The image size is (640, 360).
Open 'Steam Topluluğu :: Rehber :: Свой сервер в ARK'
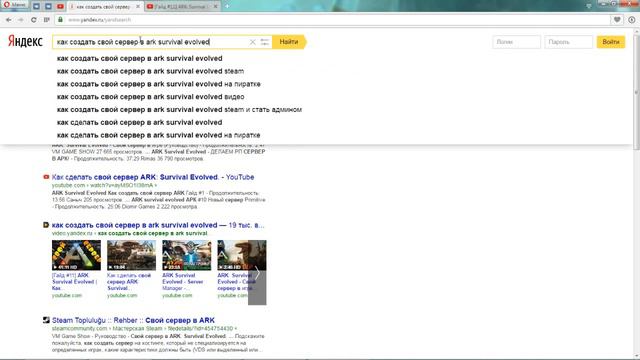[x=133, y=320]
